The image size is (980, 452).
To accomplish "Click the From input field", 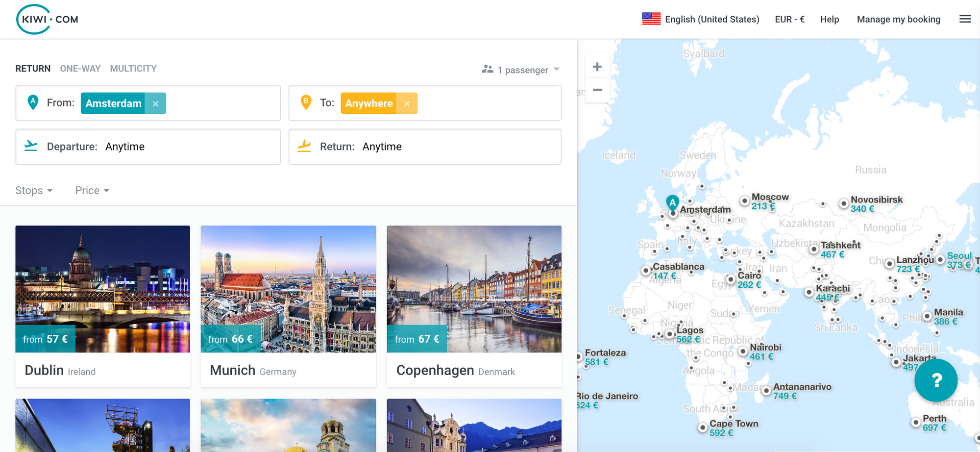I will tap(148, 103).
